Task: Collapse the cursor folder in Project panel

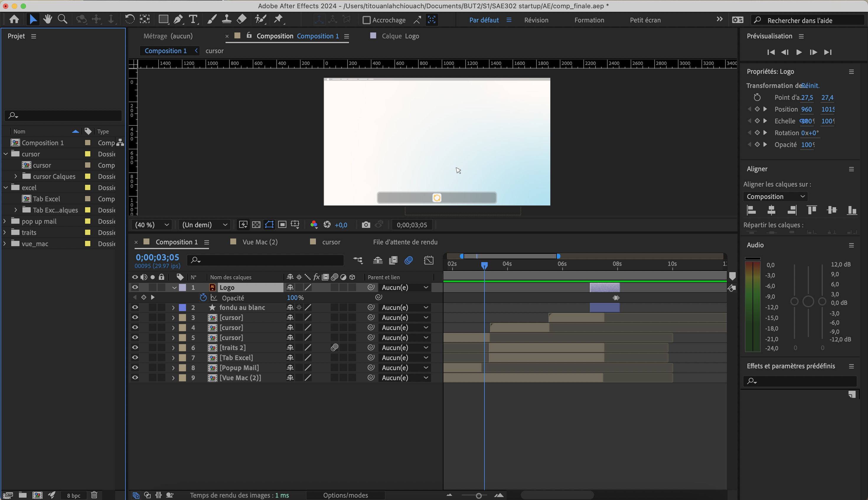Action: 6,154
